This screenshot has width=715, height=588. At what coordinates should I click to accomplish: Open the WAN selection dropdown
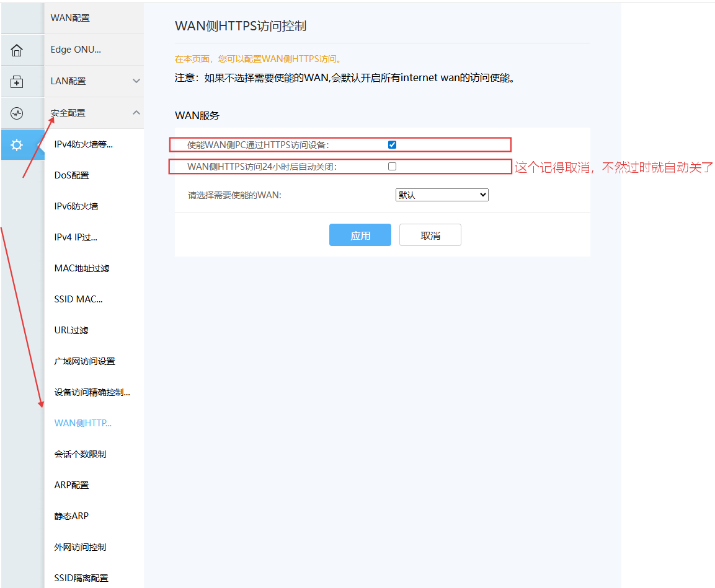point(442,195)
